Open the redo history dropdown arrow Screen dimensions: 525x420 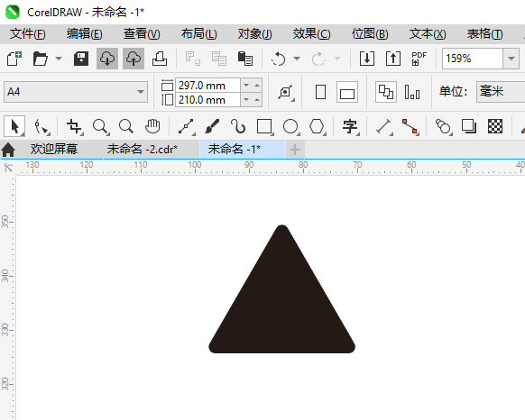pyautogui.click(x=337, y=59)
